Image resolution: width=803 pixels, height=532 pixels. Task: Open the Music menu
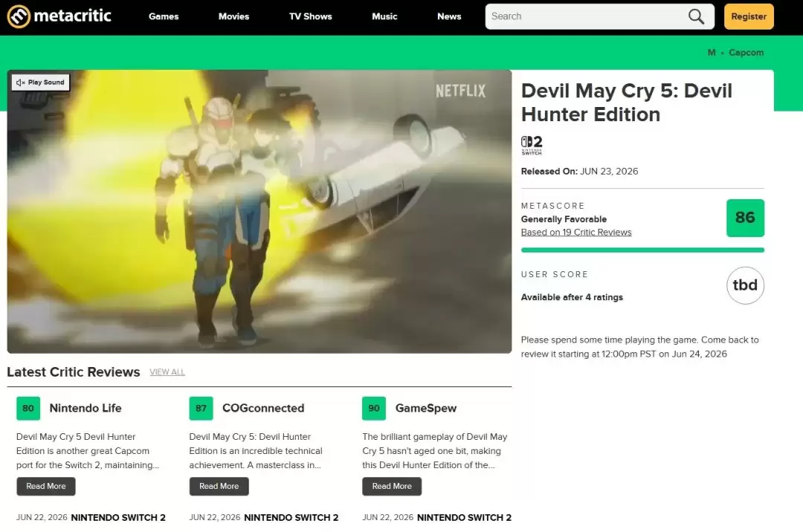click(384, 16)
